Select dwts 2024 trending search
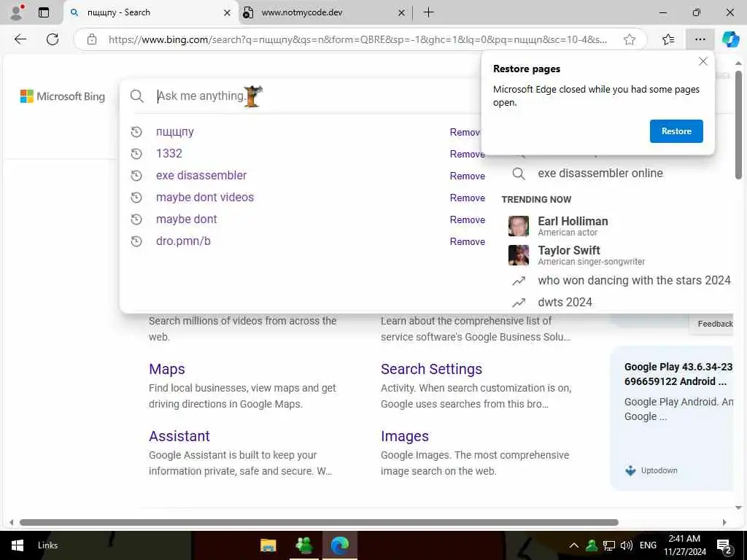 565,303
